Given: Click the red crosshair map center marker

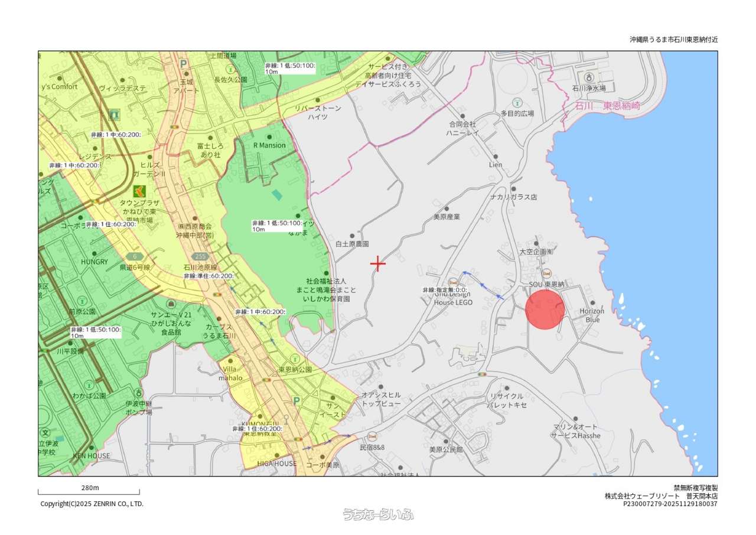Looking at the screenshot, I should click(378, 263).
